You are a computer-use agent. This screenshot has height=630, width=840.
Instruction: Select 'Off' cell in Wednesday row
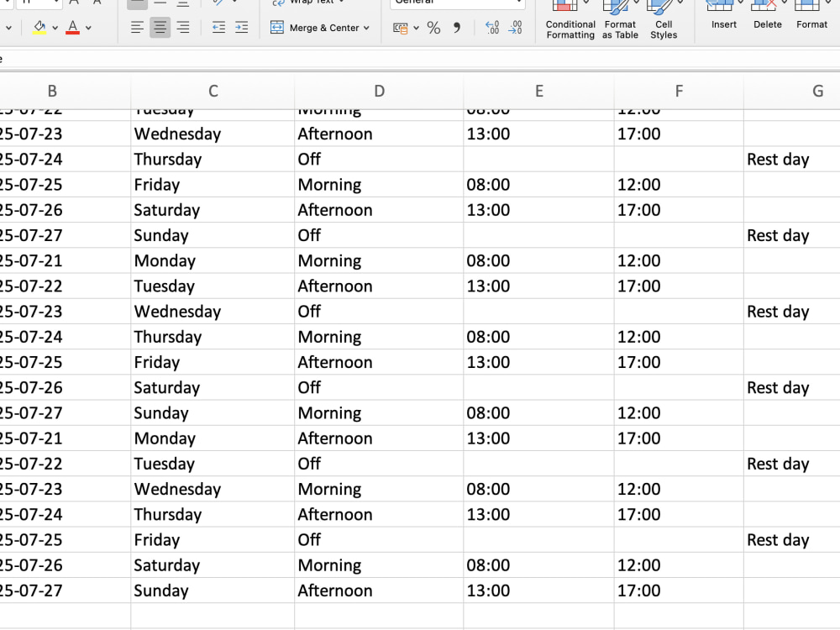click(379, 312)
